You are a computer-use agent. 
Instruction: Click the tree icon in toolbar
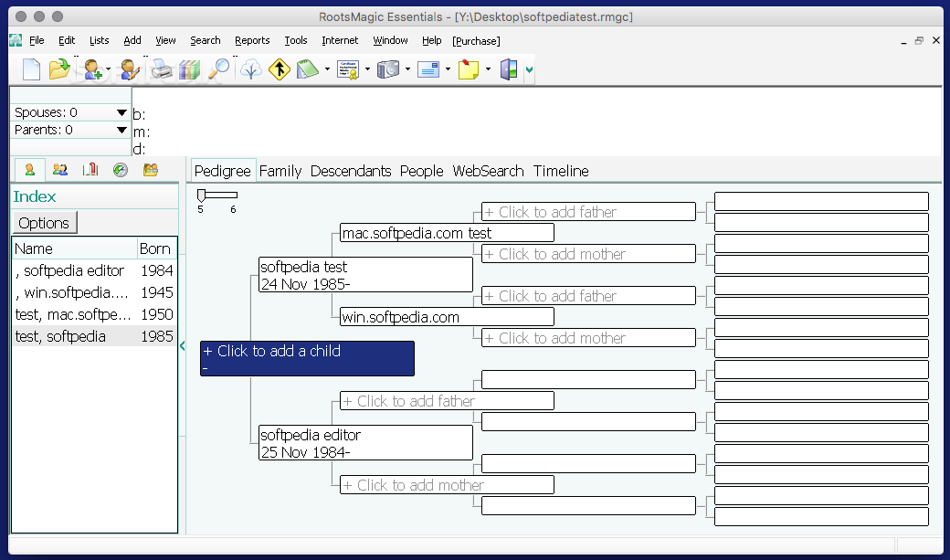pos(251,69)
